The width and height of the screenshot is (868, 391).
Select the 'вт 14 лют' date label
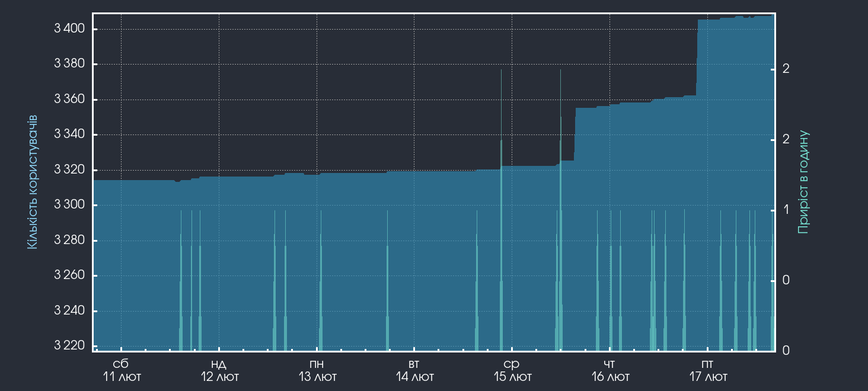(x=415, y=370)
